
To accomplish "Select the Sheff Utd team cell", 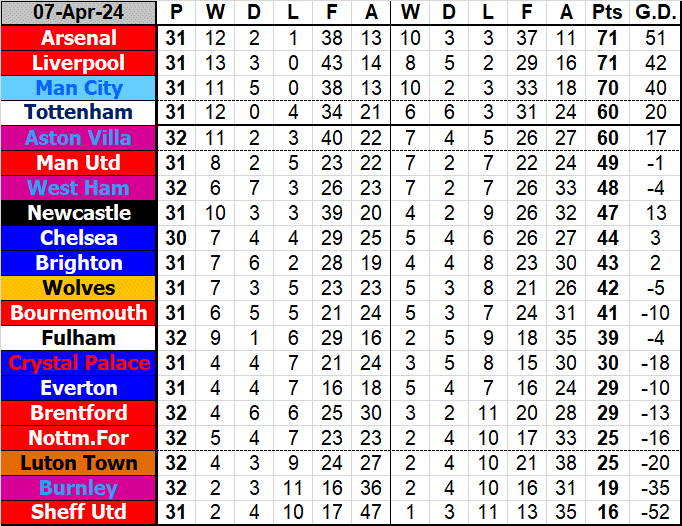I will (x=79, y=513).
